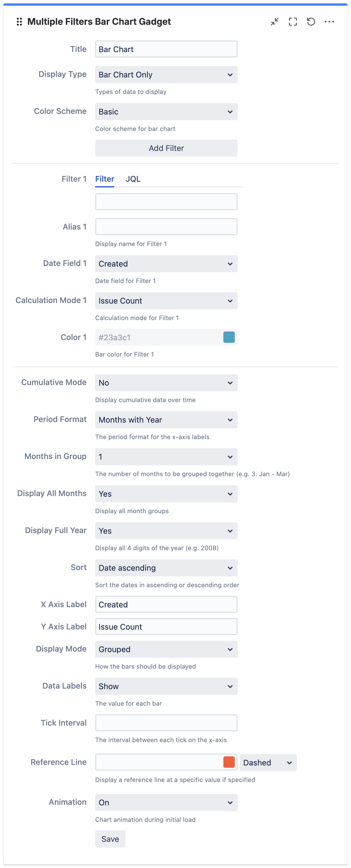
Task: Open the Color Scheme dropdown
Action: tap(166, 112)
